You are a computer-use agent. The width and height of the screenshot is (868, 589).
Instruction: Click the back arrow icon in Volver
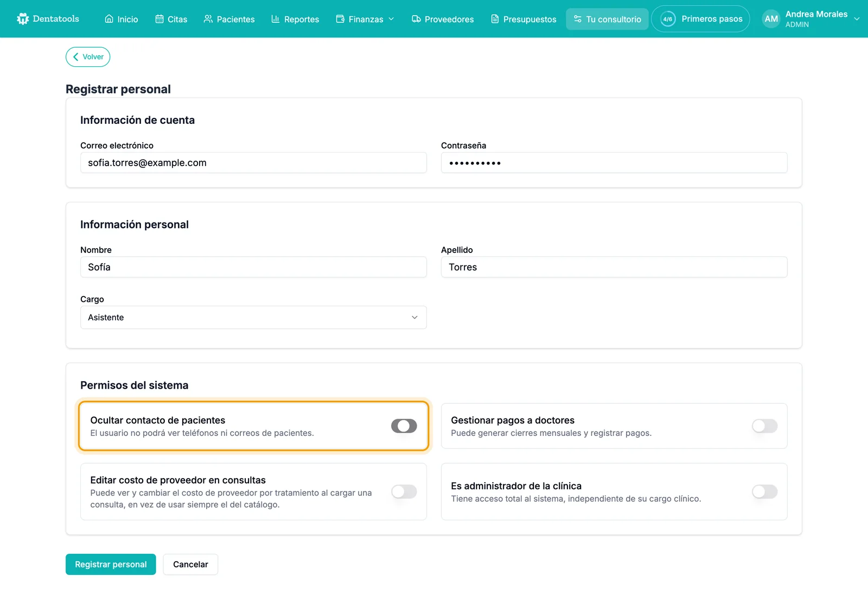click(x=76, y=56)
